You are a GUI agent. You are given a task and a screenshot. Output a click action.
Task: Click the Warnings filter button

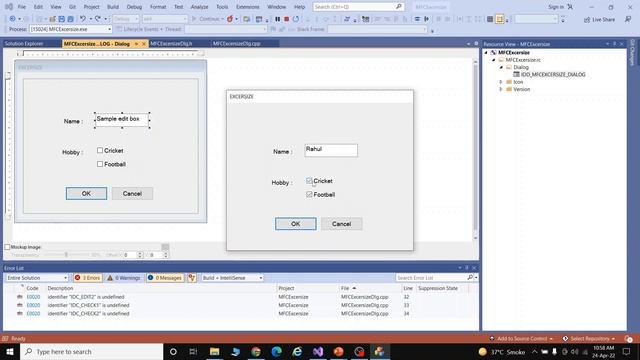pos(124,278)
